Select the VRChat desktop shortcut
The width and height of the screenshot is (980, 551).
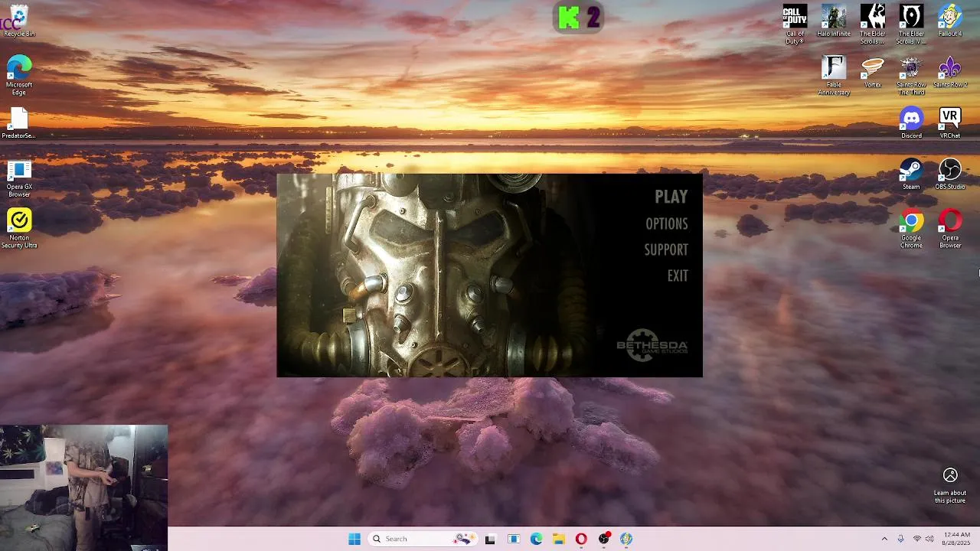tap(950, 123)
